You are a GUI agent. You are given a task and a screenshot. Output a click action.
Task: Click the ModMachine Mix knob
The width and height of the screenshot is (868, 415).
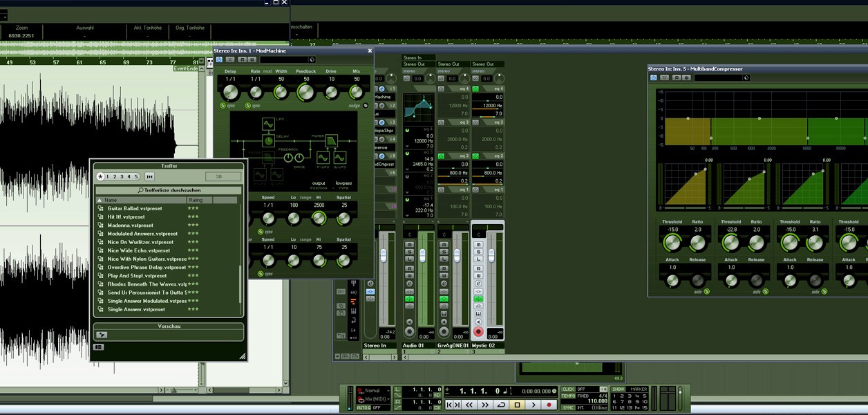click(357, 91)
